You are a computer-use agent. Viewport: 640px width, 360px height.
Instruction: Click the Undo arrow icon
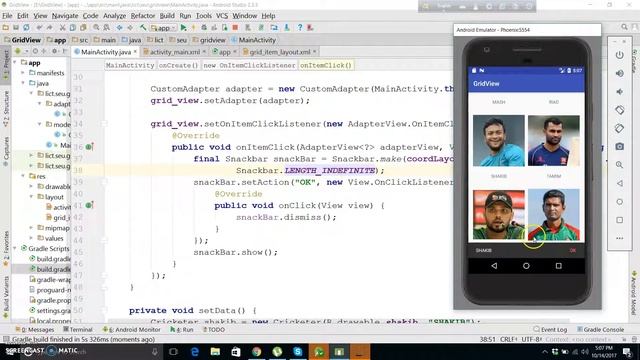39,28
